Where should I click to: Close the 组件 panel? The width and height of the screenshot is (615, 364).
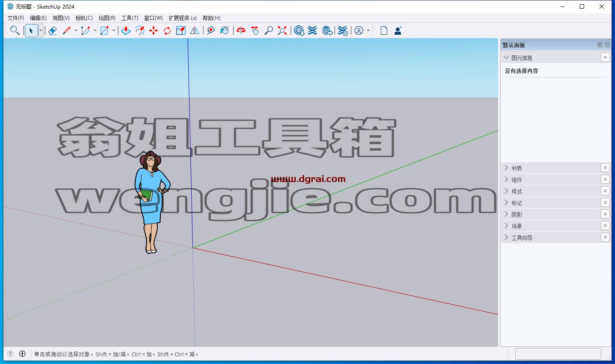[x=605, y=179]
